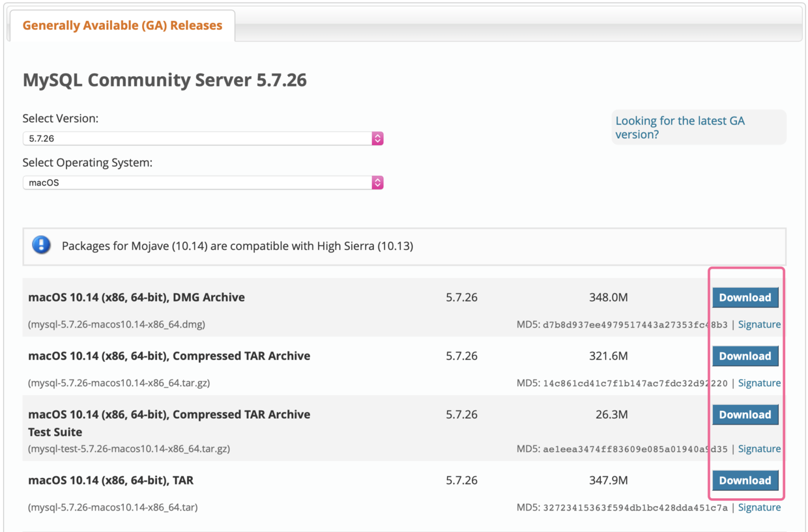
Task: Download the Test Suite TAR archive
Action: coord(745,414)
